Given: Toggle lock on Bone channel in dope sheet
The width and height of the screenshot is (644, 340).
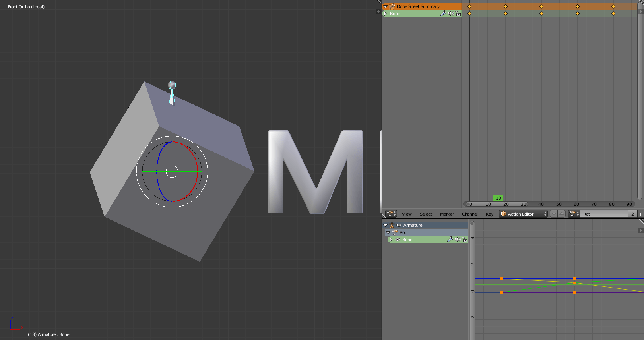Looking at the screenshot, I should [x=458, y=14].
